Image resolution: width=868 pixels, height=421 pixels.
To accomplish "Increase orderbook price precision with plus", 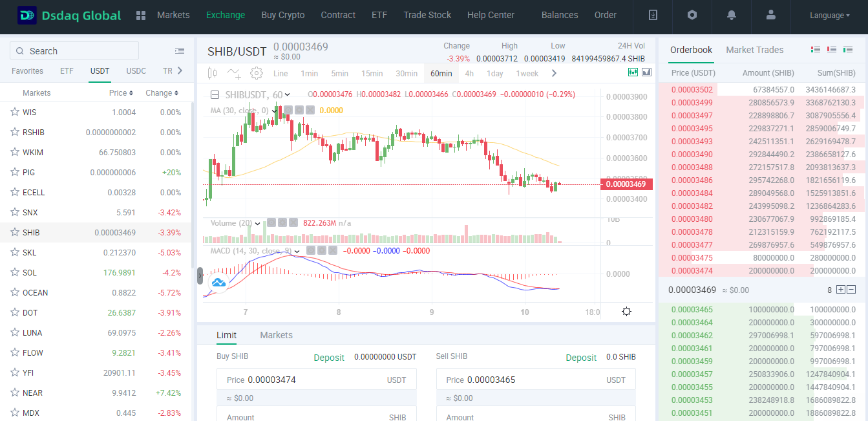I will point(840,290).
